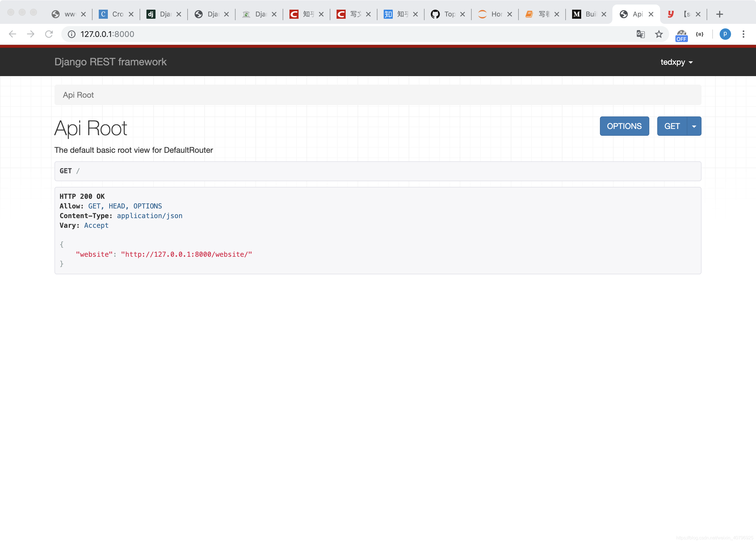The height and width of the screenshot is (543, 756).
Task: Click the OFF extension icon
Action: tap(681, 35)
